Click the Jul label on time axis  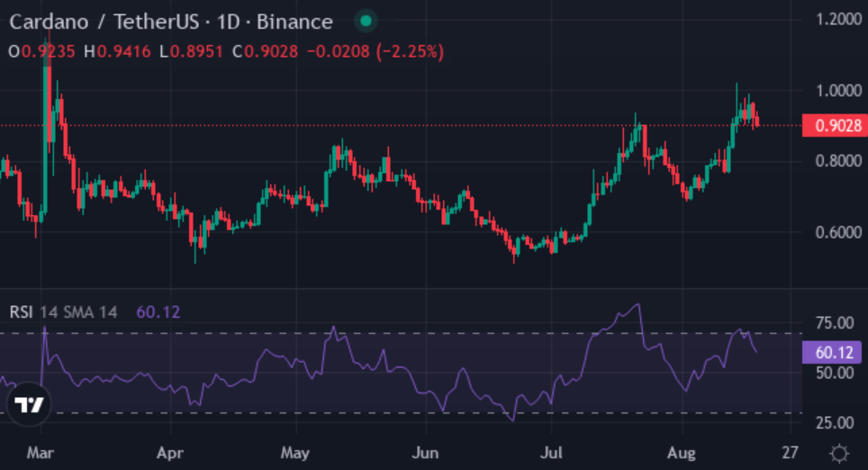tap(552, 453)
